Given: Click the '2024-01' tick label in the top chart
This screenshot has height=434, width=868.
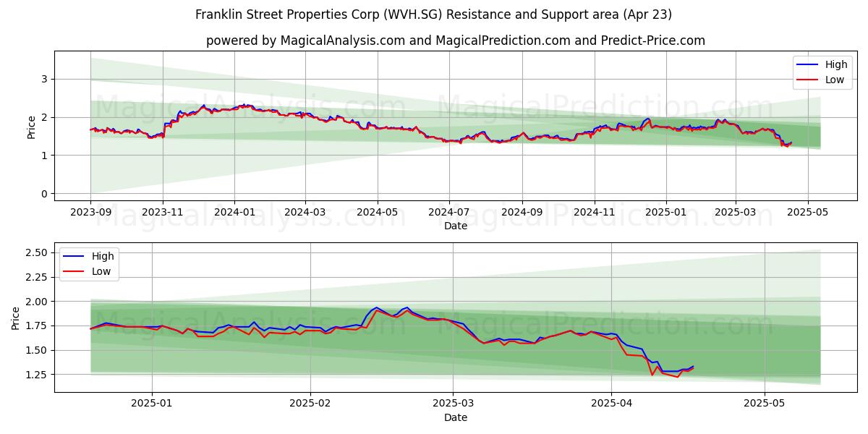Looking at the screenshot, I should coord(234,213).
